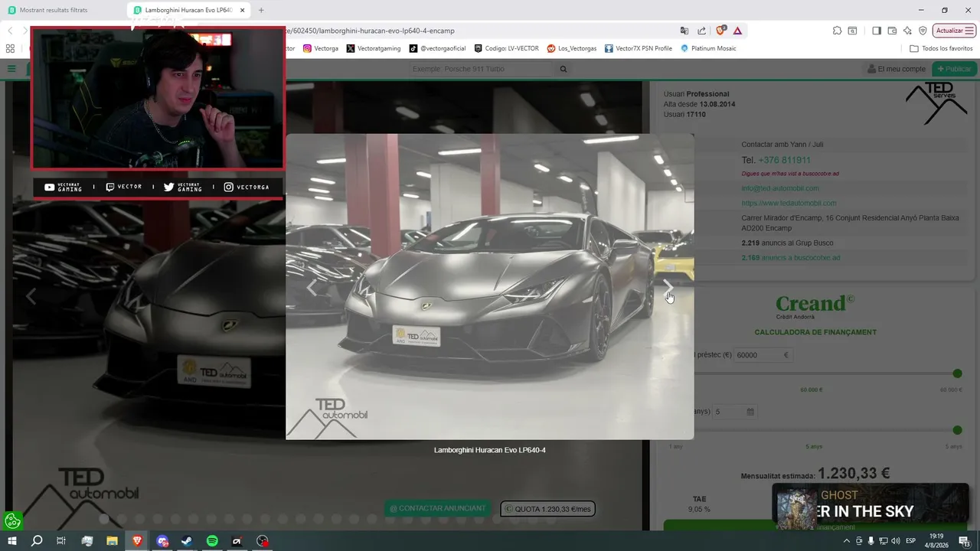
Task: Toggle the browser sidebar panel
Action: 877,31
